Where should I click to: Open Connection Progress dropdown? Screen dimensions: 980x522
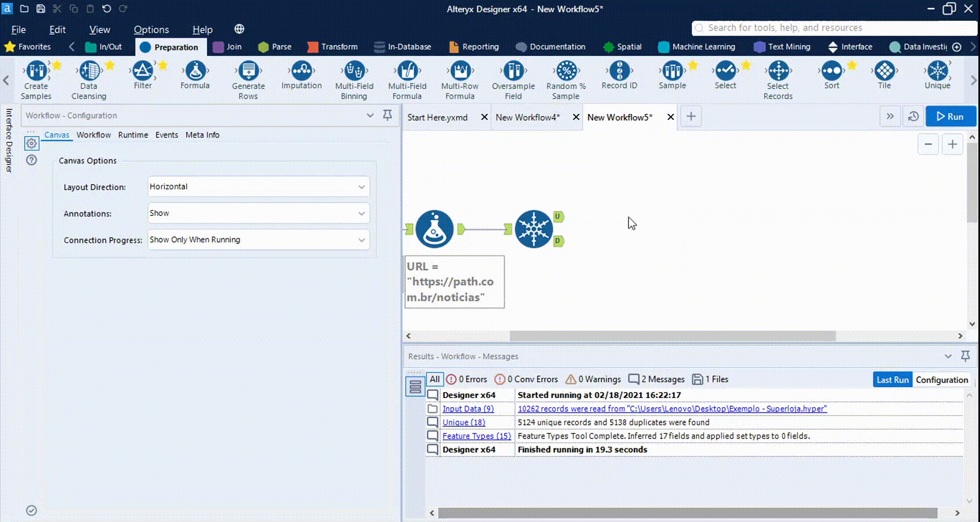259,240
